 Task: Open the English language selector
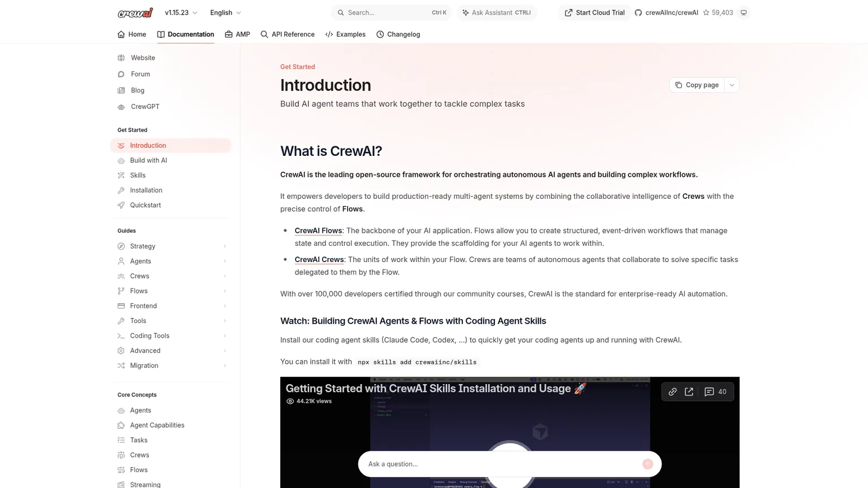(225, 12)
